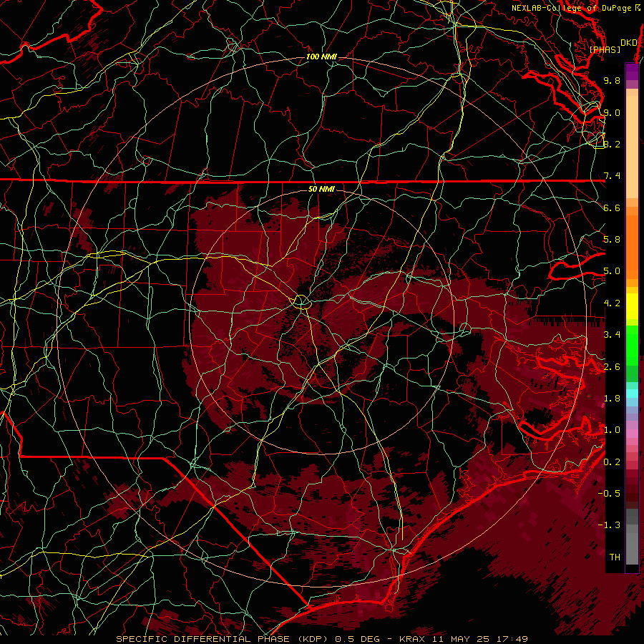Click the peach band of the color bar

[x=632, y=144]
